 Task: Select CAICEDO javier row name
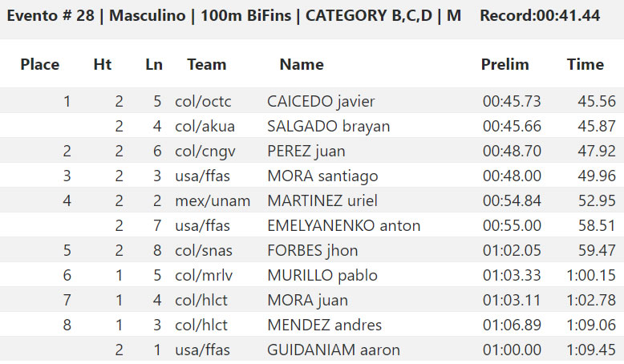tap(321, 101)
